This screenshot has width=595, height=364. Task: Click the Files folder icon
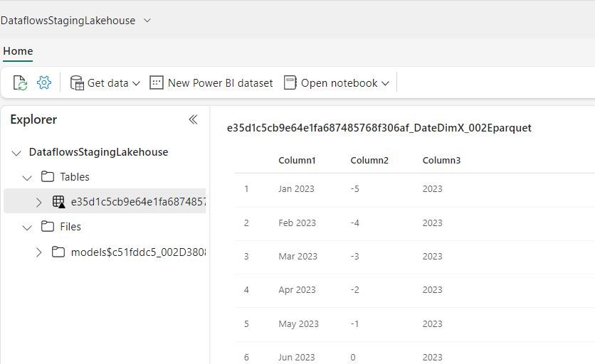48,226
